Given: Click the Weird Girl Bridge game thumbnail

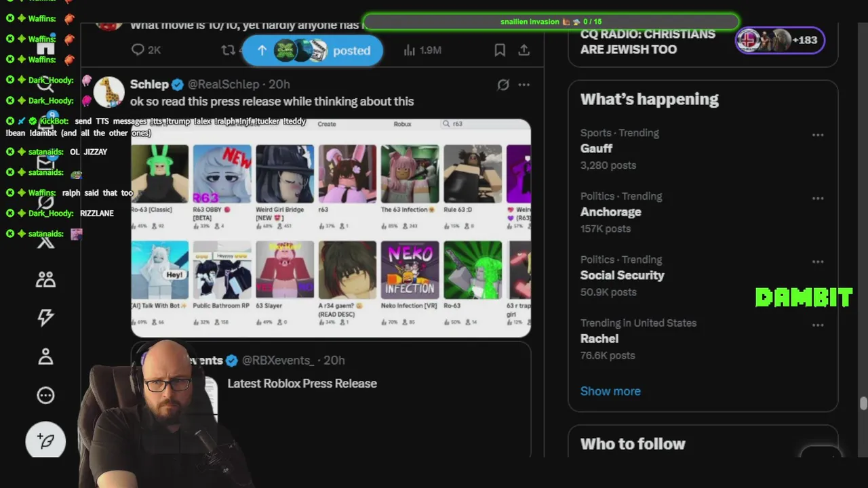Looking at the screenshot, I should [285, 174].
